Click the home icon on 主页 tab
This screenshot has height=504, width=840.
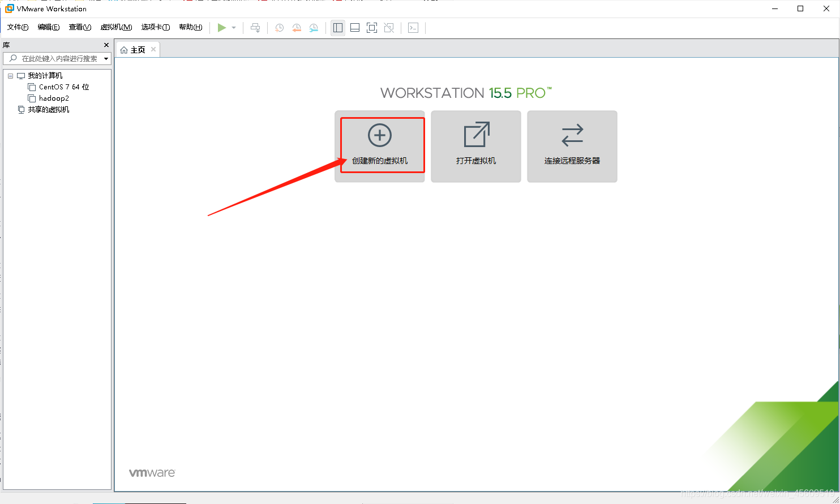tap(124, 50)
